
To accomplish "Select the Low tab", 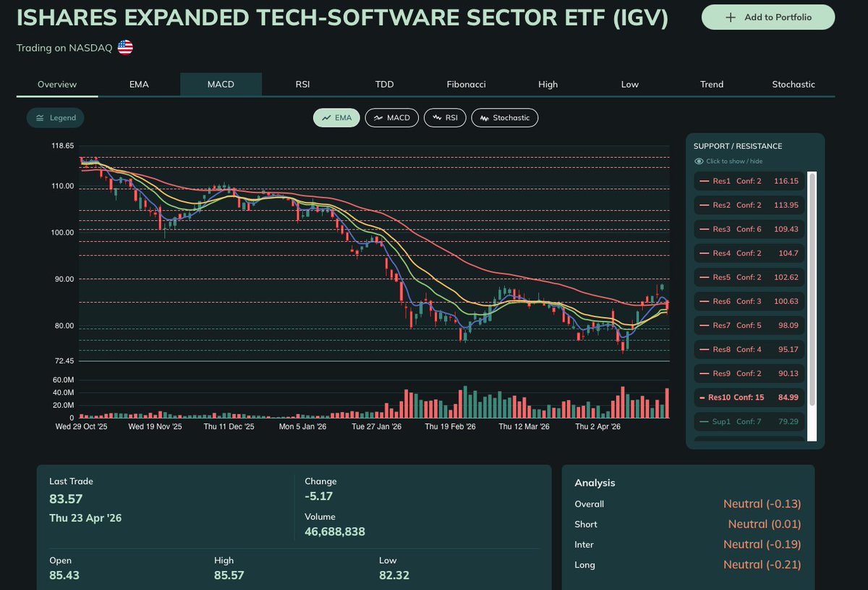I will (630, 85).
